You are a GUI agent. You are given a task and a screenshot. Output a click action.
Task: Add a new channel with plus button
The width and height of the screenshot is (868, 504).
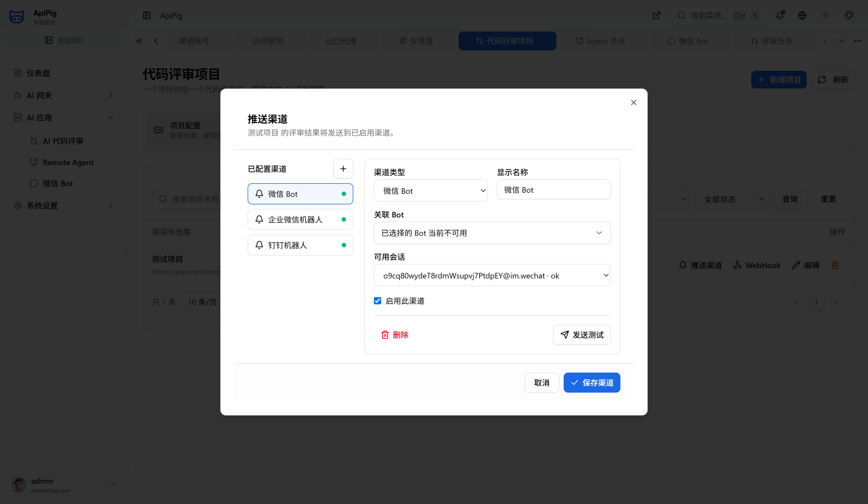click(x=343, y=168)
